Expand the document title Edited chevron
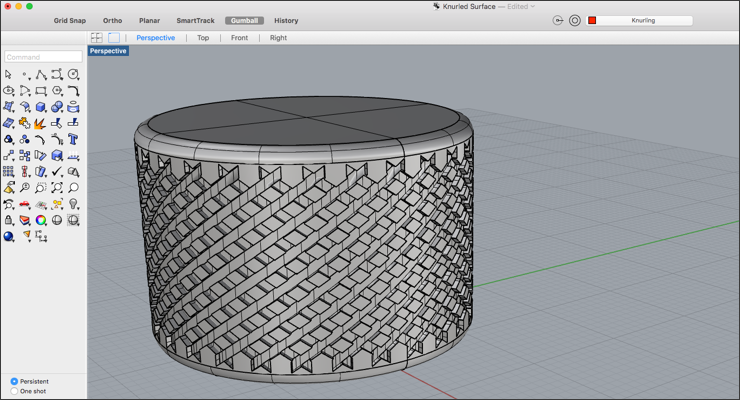The height and width of the screenshot is (400, 740). 532,7
